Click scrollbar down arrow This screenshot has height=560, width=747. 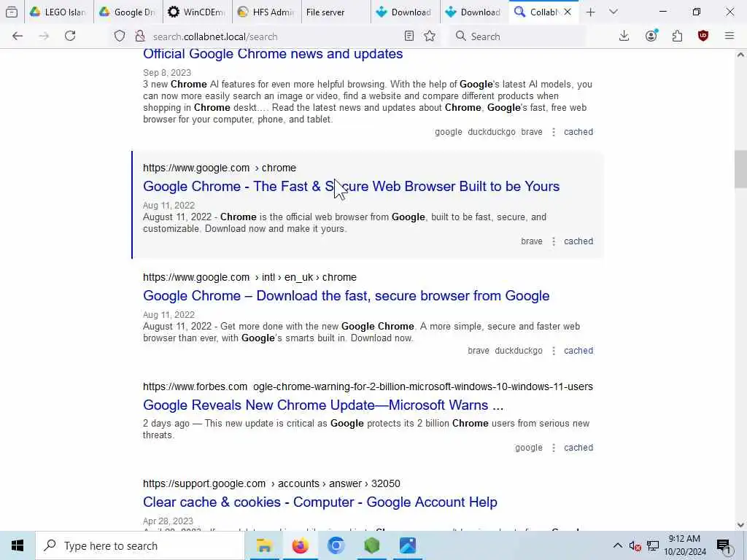pyautogui.click(x=740, y=525)
